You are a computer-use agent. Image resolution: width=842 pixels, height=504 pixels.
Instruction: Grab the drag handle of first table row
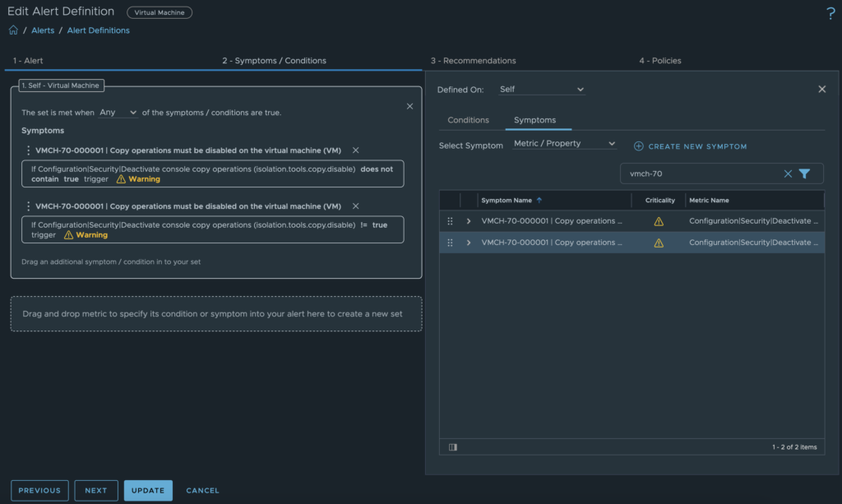pyautogui.click(x=450, y=221)
